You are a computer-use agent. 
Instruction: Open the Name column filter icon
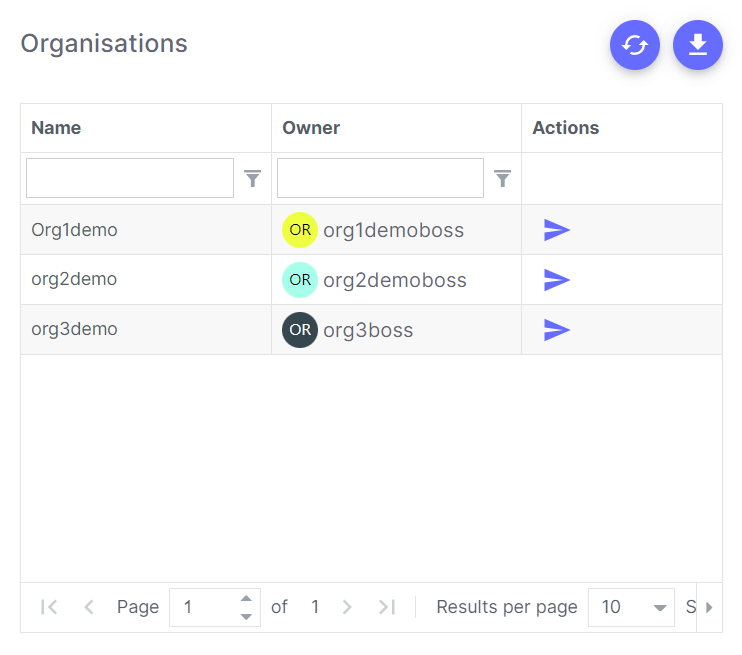pos(253,178)
